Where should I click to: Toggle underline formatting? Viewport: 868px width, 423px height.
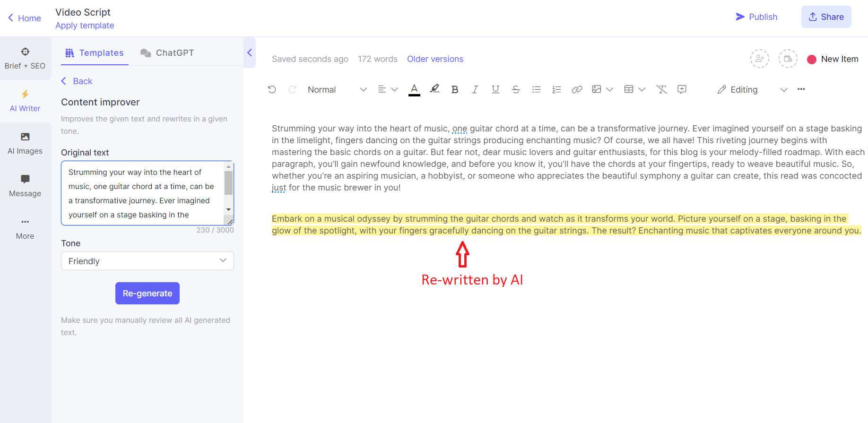pyautogui.click(x=495, y=89)
